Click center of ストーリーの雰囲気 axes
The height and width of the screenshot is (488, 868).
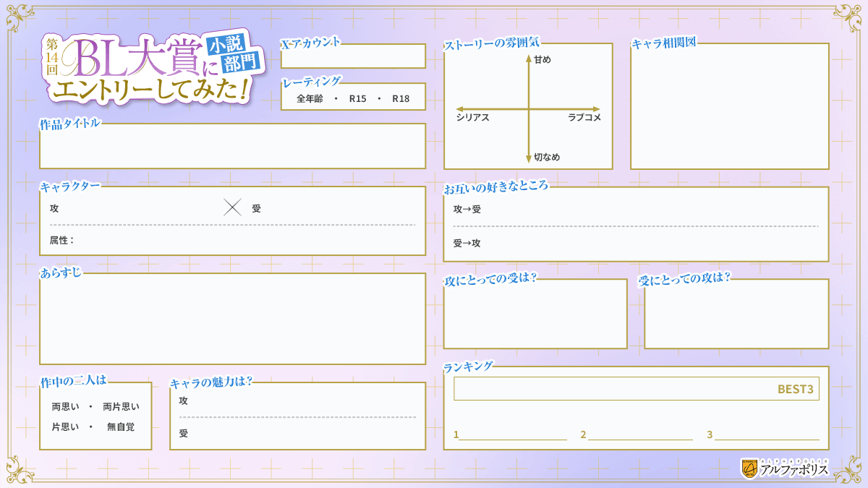(x=529, y=108)
